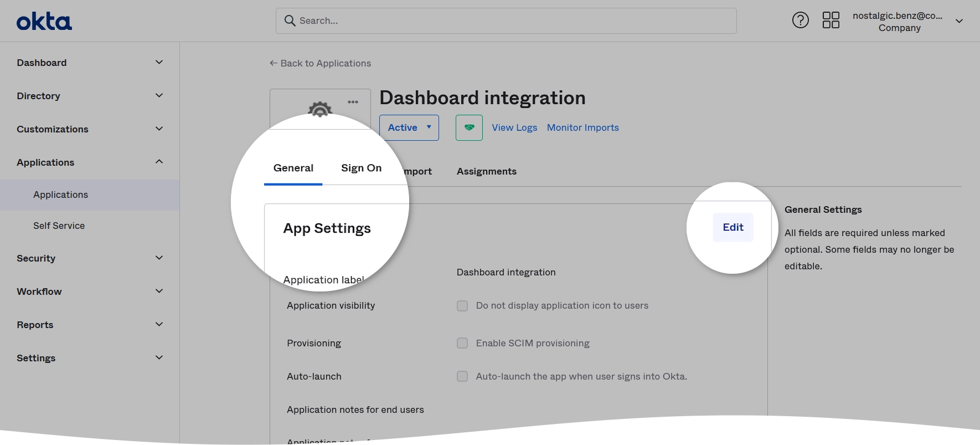The width and height of the screenshot is (980, 445).
Task: Click the App Settings heading
Action: click(x=327, y=228)
